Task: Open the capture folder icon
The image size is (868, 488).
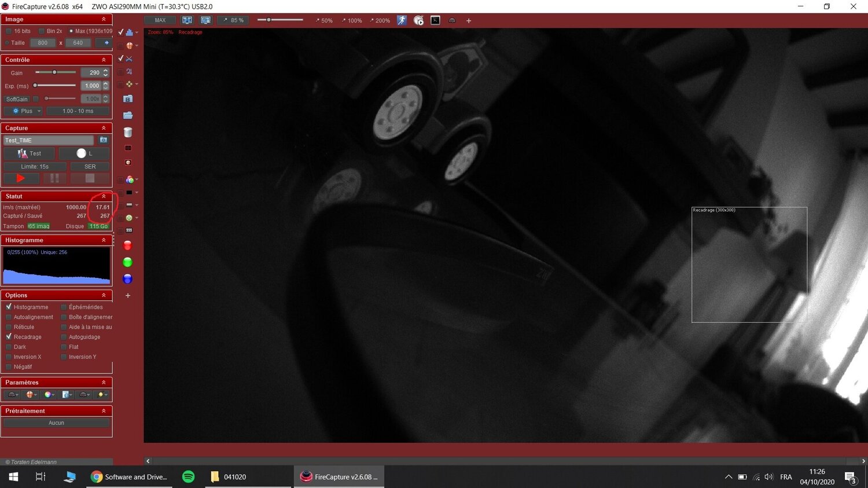Action: tap(128, 115)
